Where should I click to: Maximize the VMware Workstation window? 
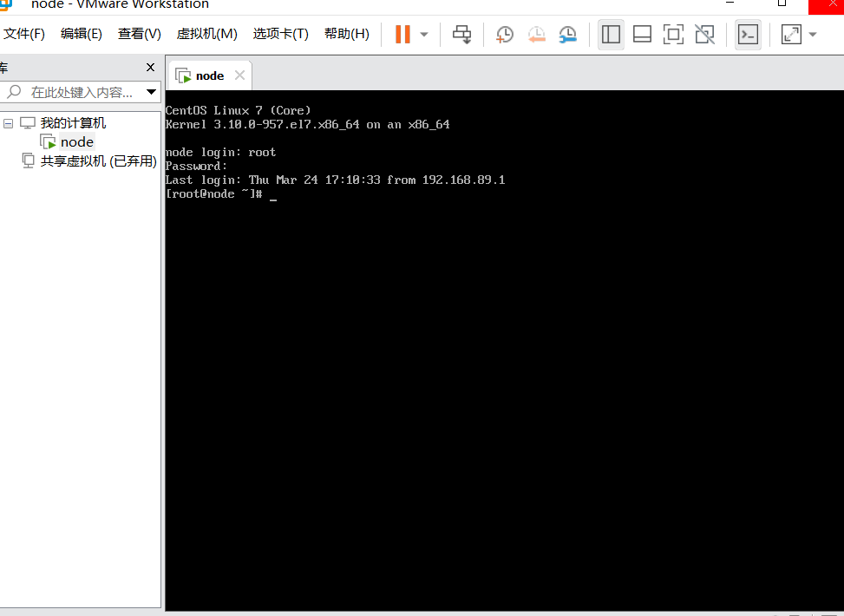pyautogui.click(x=782, y=3)
